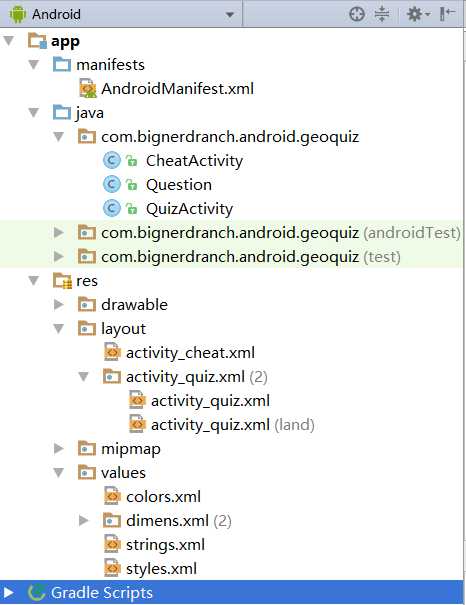This screenshot has width=466, height=605.
Task: Open the settings gear menu
Action: (x=418, y=14)
